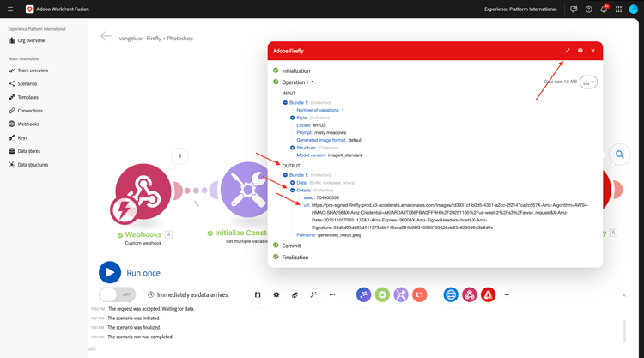The width and height of the screenshot is (644, 358).
Task: Click the auto-align magic wand icon
Action: point(313,294)
